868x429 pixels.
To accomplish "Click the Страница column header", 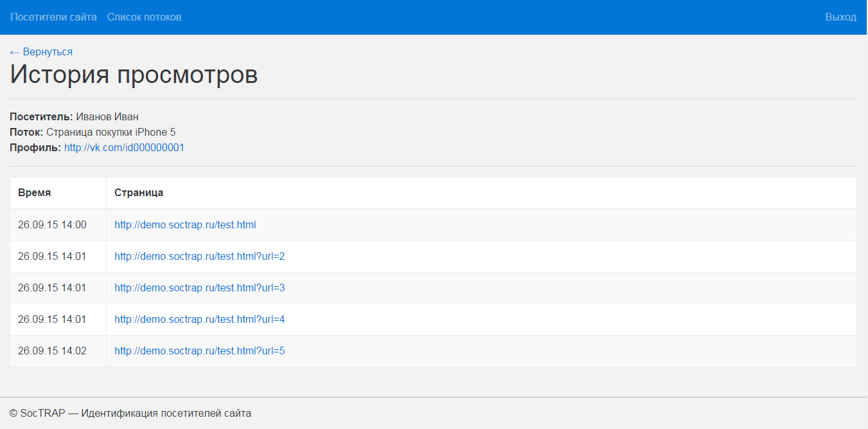I will [x=139, y=193].
